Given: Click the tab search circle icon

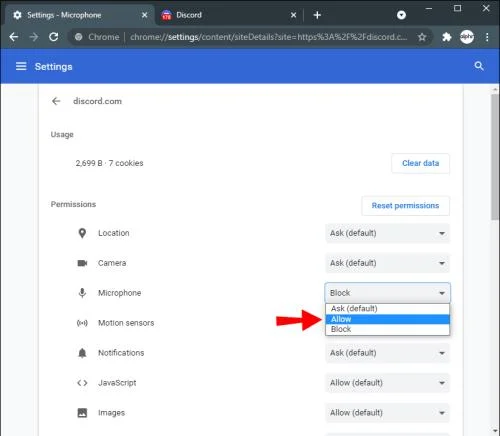Looking at the screenshot, I should [x=401, y=15].
